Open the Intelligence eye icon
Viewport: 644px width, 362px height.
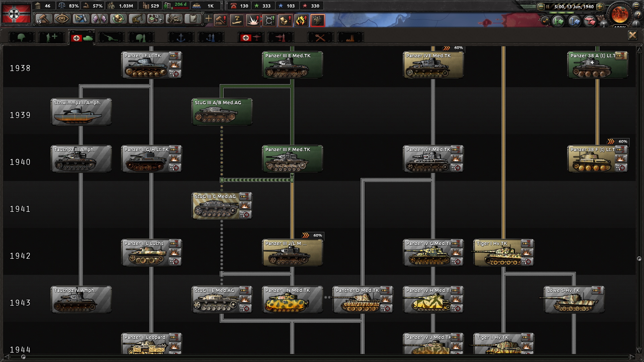(x=62, y=19)
